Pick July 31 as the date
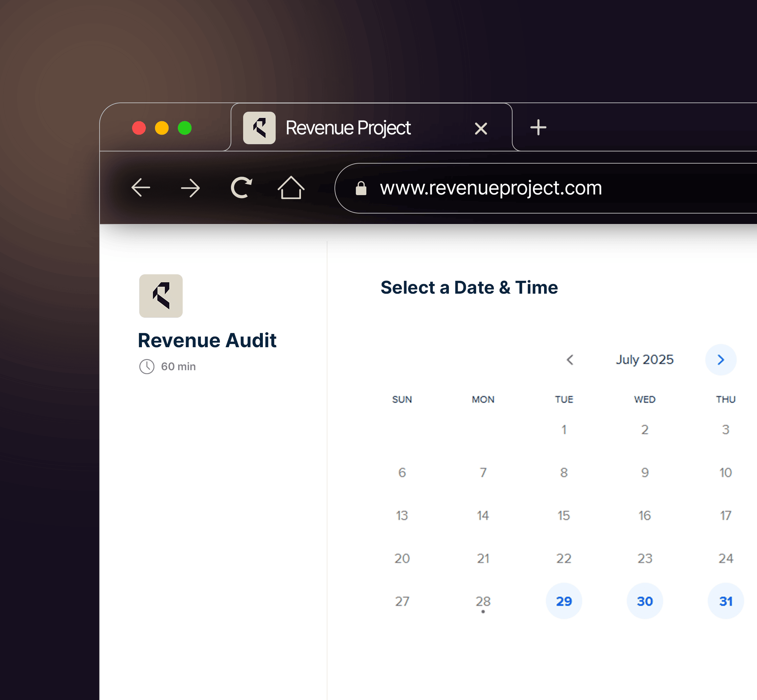Viewport: 757px width, 700px height. [x=725, y=601]
